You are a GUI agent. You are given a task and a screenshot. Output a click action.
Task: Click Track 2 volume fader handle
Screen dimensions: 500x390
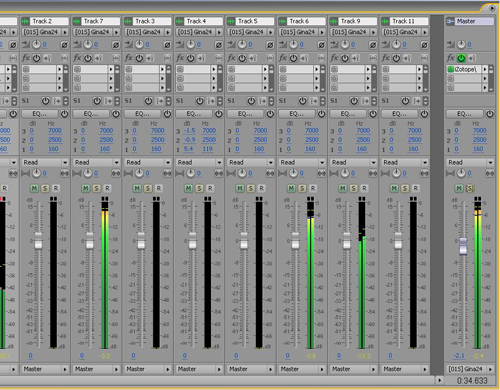pyautogui.click(x=38, y=241)
